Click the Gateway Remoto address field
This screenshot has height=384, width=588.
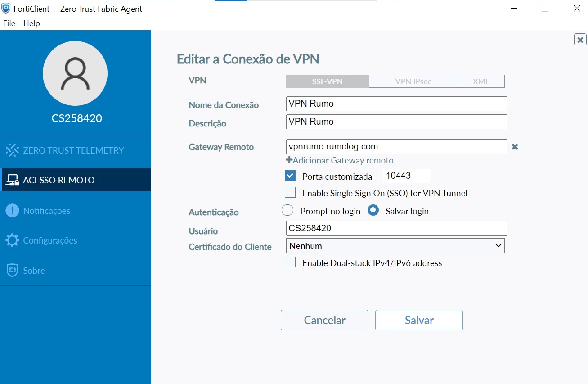point(397,146)
